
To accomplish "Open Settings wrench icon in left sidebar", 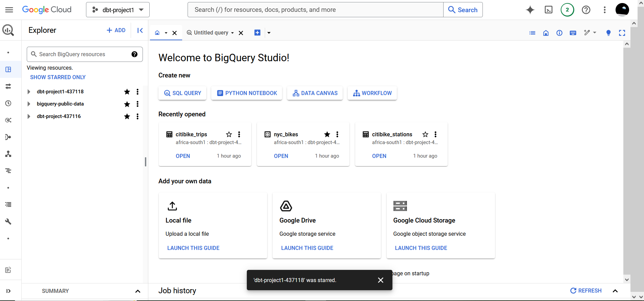I will point(8,222).
